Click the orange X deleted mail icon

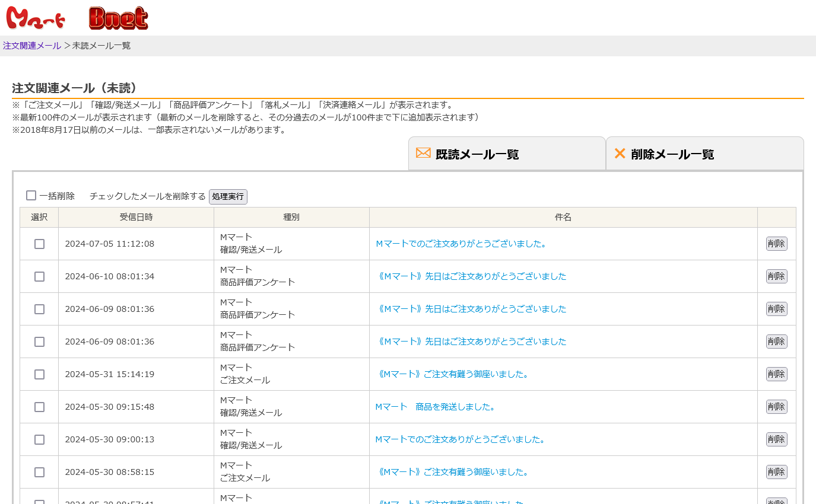click(x=620, y=154)
